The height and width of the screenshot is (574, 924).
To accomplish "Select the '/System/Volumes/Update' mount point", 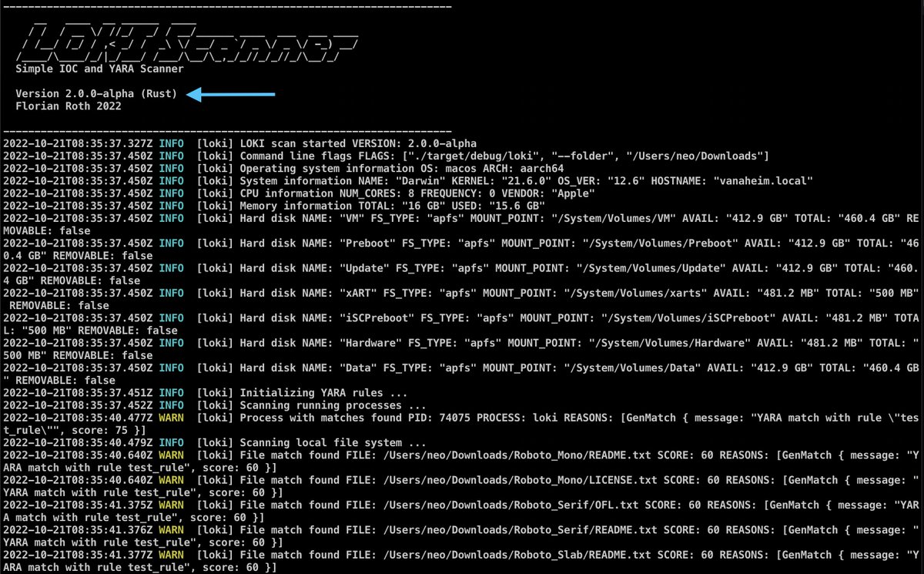I will coord(651,269).
